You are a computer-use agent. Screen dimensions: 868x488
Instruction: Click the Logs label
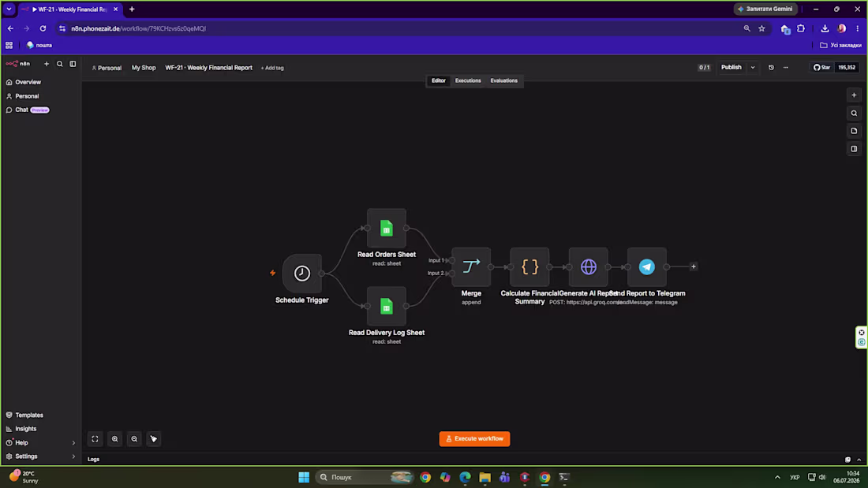(94, 460)
